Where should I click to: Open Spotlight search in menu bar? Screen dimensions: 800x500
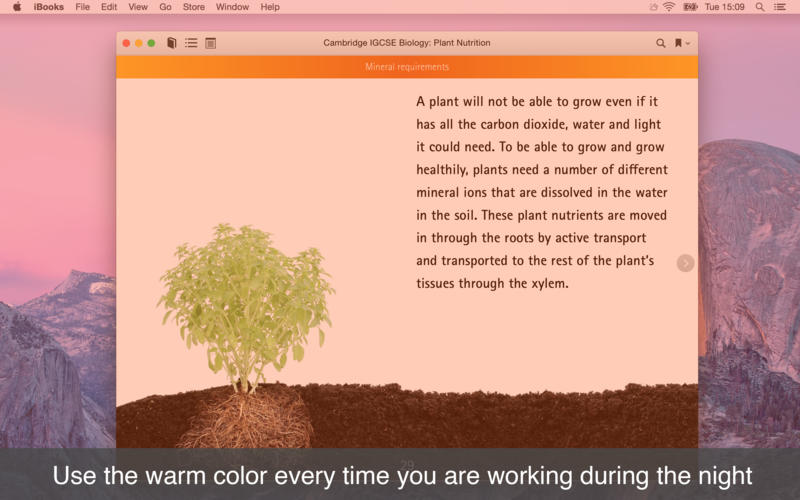coord(760,7)
